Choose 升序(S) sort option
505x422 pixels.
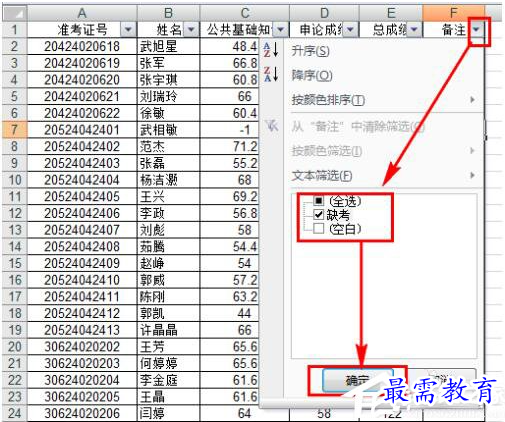tap(310, 51)
